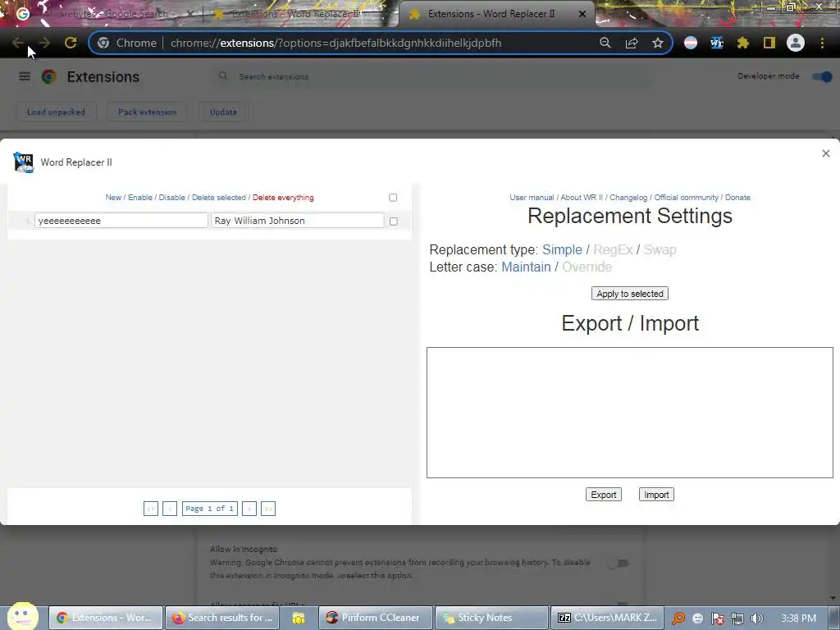The width and height of the screenshot is (840, 630).
Task: Click the Update extensions button
Action: (x=223, y=112)
